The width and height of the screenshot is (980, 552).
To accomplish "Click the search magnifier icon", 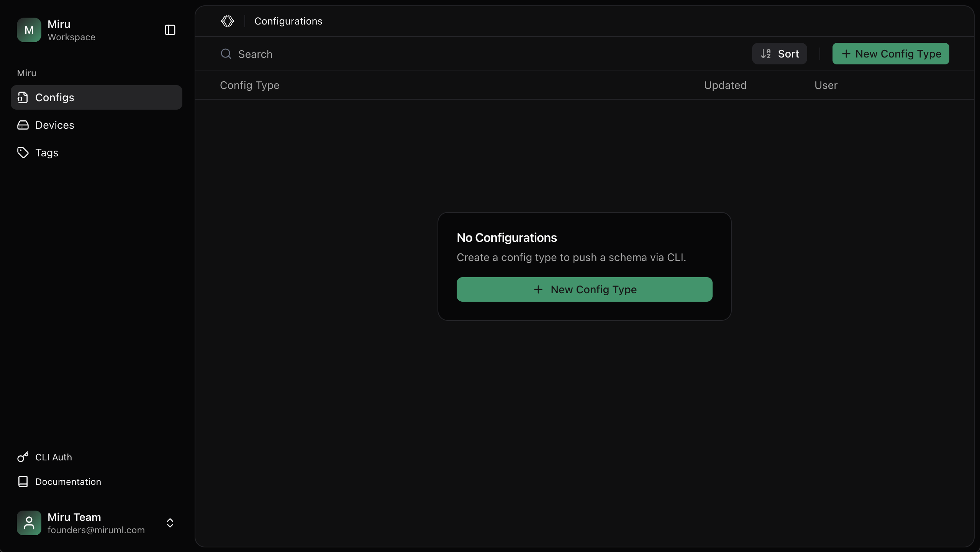I will coord(226,54).
